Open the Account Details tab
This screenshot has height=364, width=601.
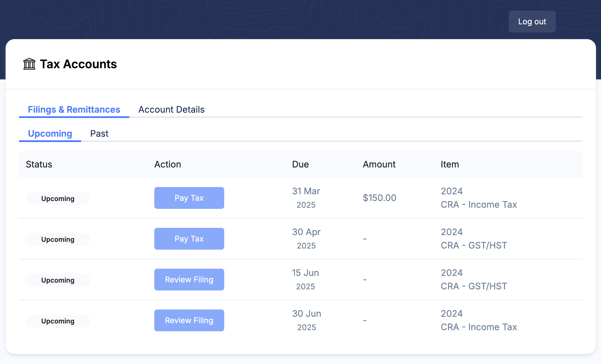coord(171,110)
